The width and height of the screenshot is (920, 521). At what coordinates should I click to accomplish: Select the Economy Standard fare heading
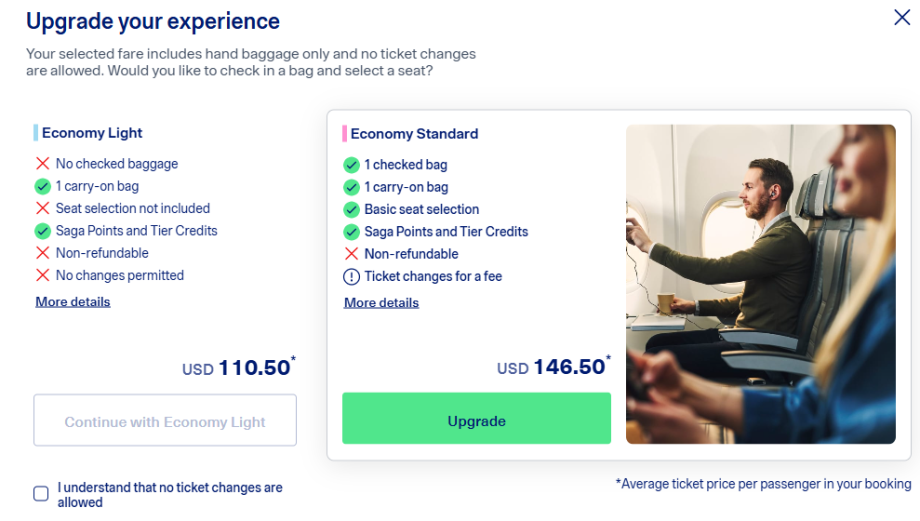tap(414, 133)
